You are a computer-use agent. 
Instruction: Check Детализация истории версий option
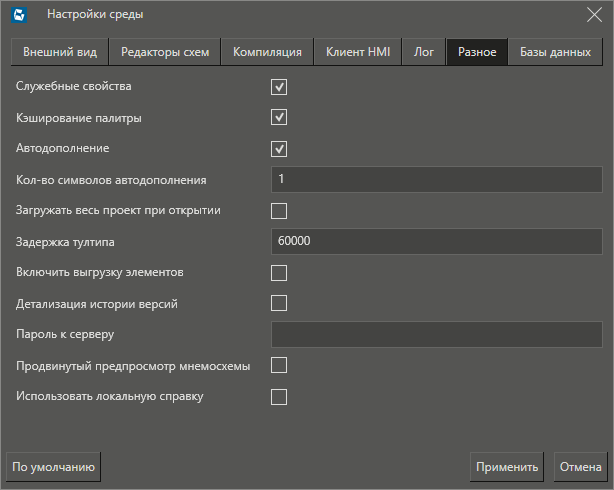(x=279, y=303)
